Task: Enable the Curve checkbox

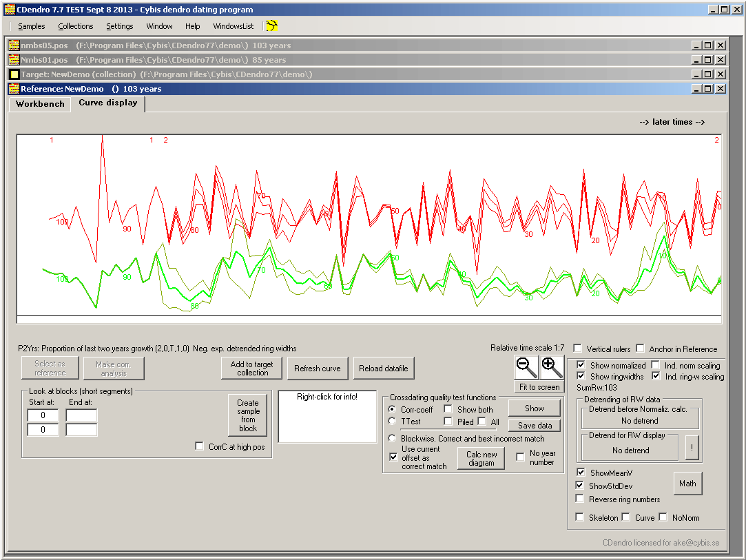Action: click(625, 517)
